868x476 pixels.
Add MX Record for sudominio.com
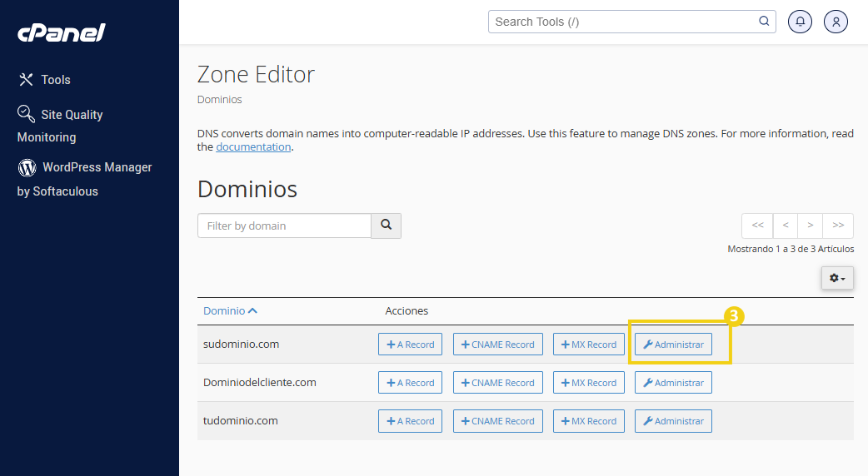point(588,345)
